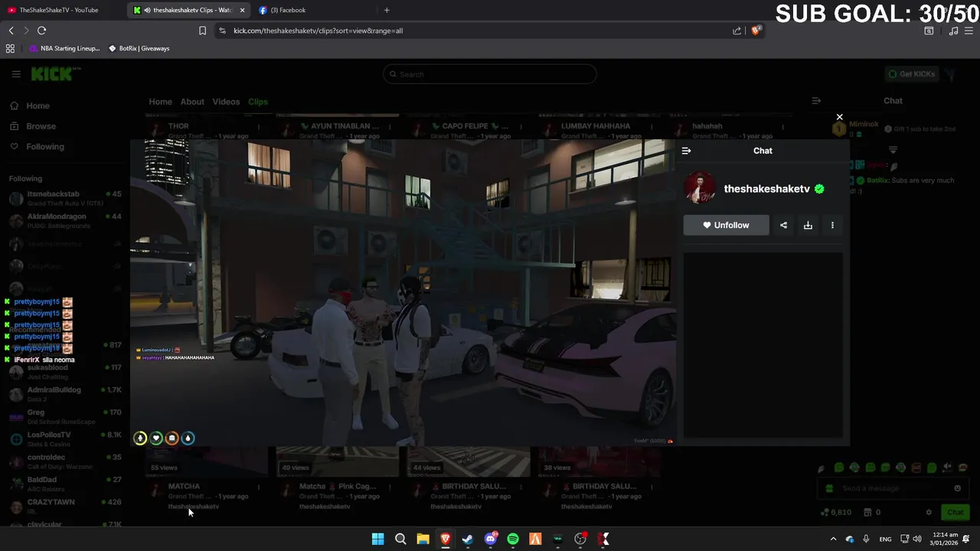The height and width of the screenshot is (551, 980).
Task: Open the emoji picker in chat
Action: click(x=957, y=488)
